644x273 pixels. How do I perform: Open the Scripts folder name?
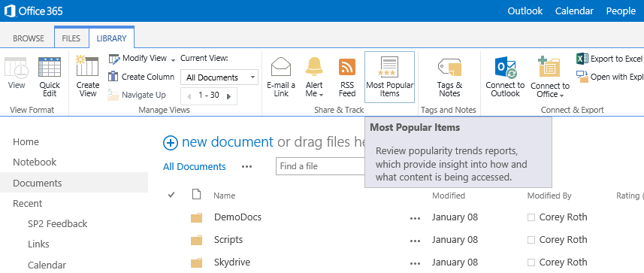coord(228,239)
